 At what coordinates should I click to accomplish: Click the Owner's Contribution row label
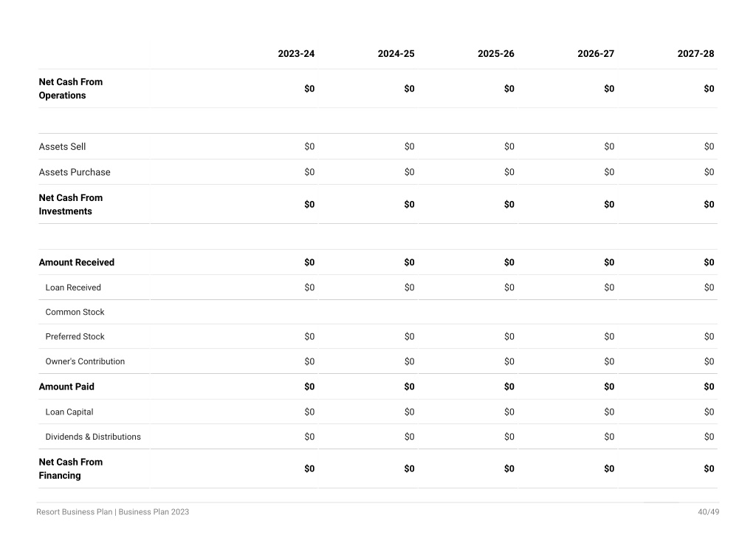[85, 361]
